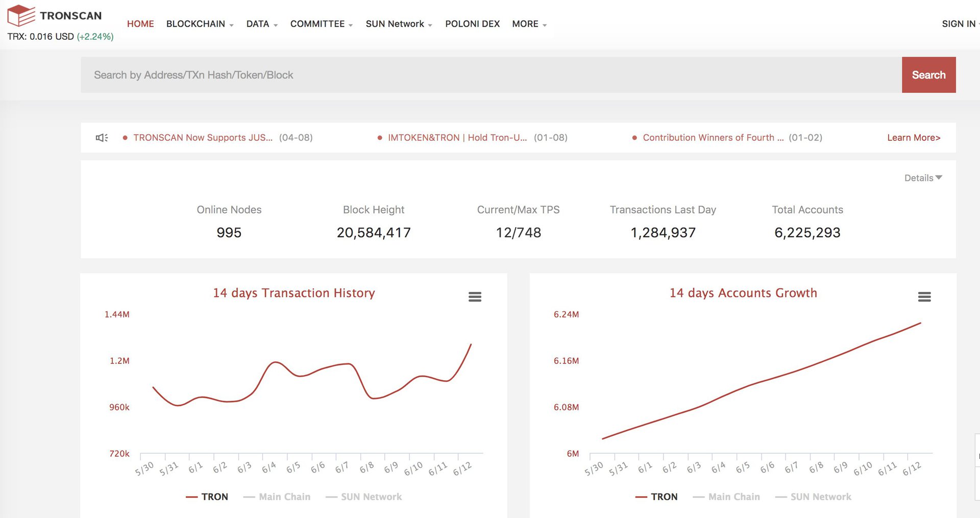Toggle SUN Network series in Transaction History legend
The width and height of the screenshot is (980, 518).
(x=364, y=497)
